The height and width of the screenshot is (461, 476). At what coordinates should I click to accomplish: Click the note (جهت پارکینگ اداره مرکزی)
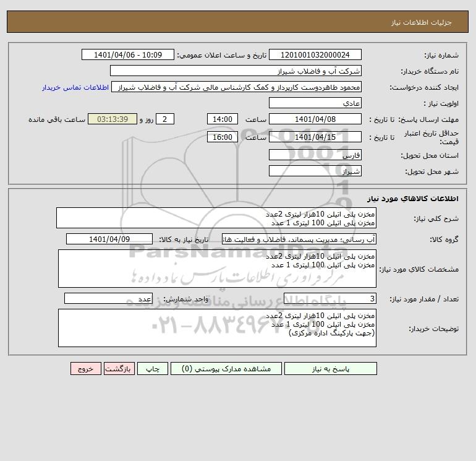point(332,334)
